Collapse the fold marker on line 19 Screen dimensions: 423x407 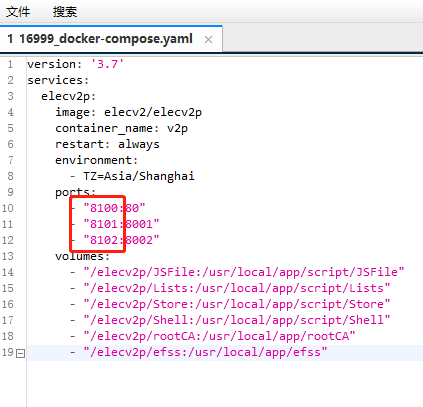21,353
